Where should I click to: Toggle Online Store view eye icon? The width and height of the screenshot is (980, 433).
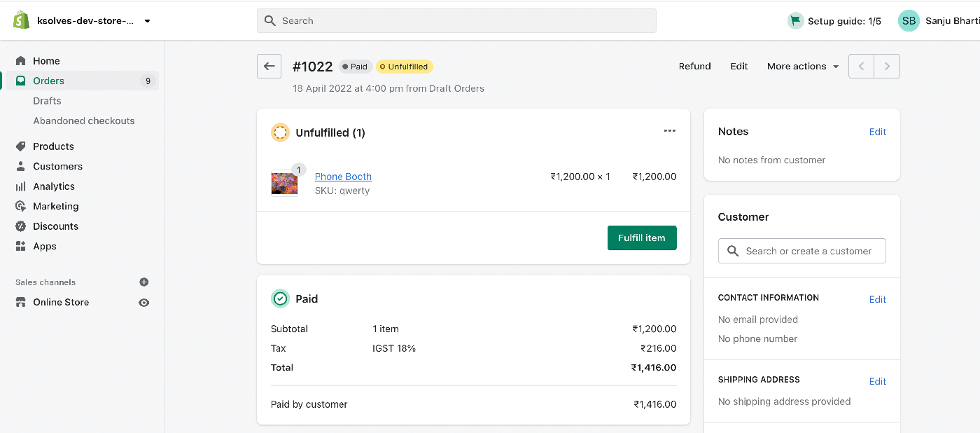point(144,303)
